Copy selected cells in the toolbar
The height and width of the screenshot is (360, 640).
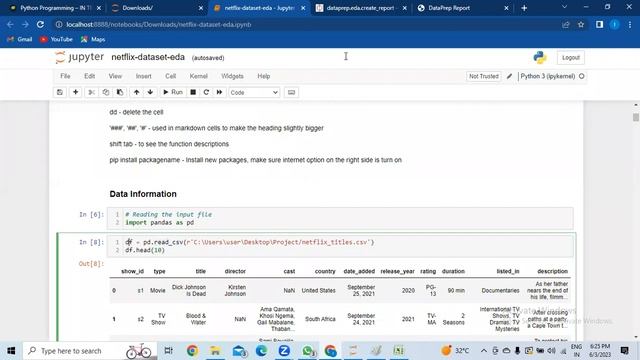[106, 92]
